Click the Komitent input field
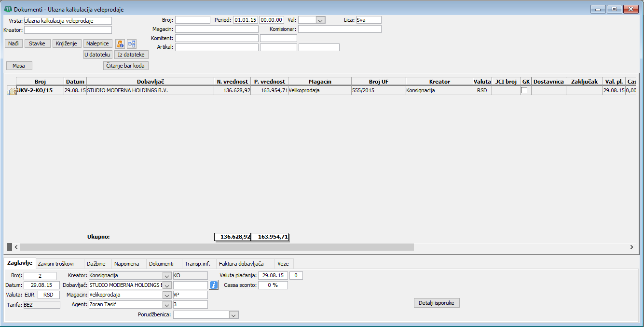The width and height of the screenshot is (644, 327). tap(217, 38)
